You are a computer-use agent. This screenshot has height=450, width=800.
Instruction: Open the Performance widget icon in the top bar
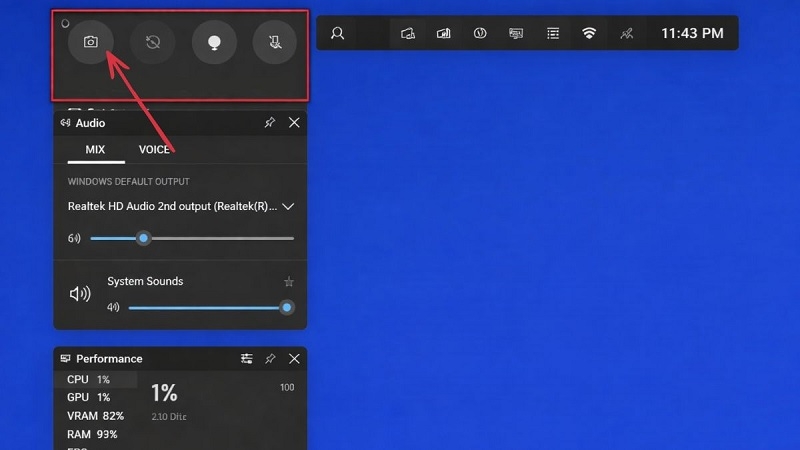[443, 33]
